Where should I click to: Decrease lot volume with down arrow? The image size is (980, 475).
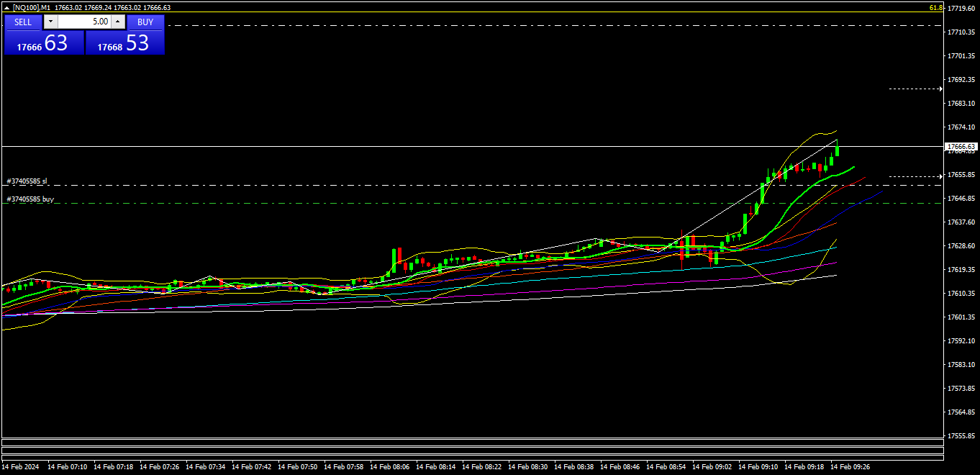tap(50, 22)
